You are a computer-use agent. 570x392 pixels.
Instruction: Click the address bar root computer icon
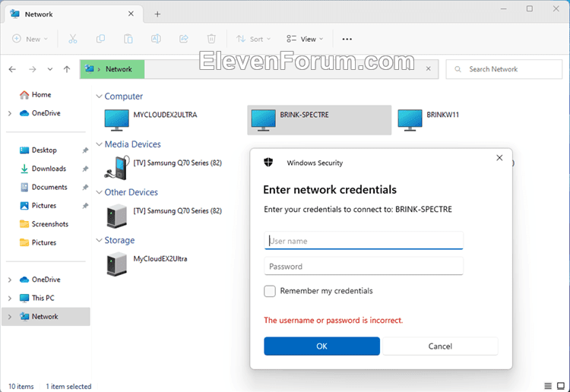point(89,68)
